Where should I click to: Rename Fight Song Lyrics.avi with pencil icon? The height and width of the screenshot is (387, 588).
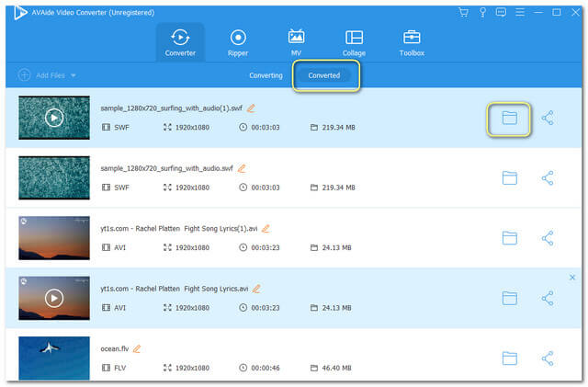tap(256, 289)
